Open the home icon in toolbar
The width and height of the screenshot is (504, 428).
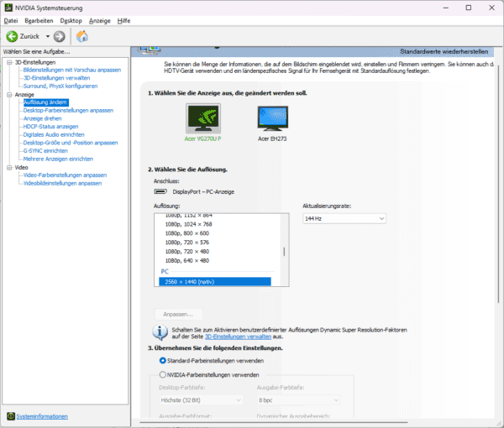(82, 36)
